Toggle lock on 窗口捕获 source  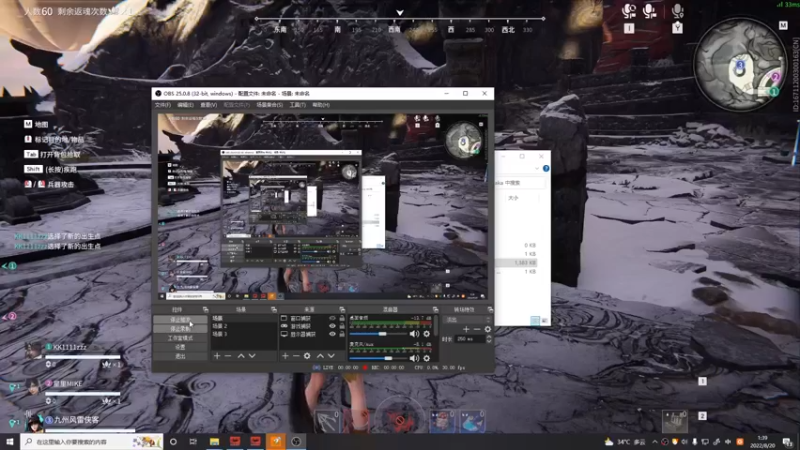click(342, 318)
